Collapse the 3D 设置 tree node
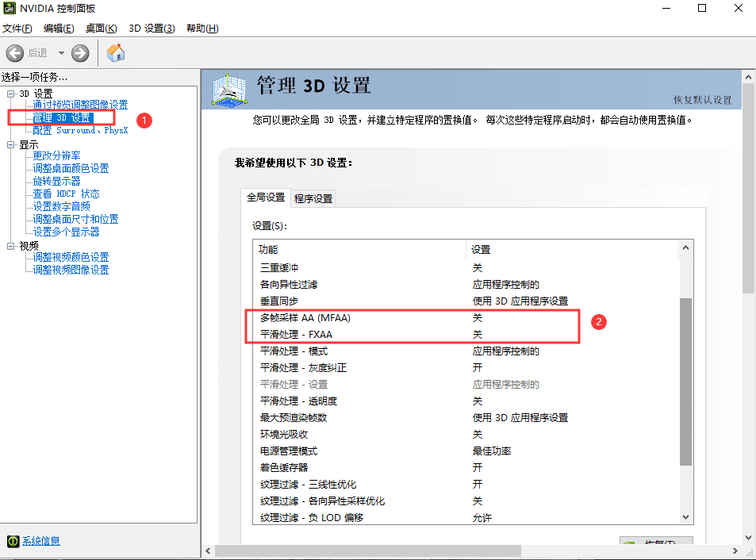The height and width of the screenshot is (560, 756). pyautogui.click(x=10, y=94)
